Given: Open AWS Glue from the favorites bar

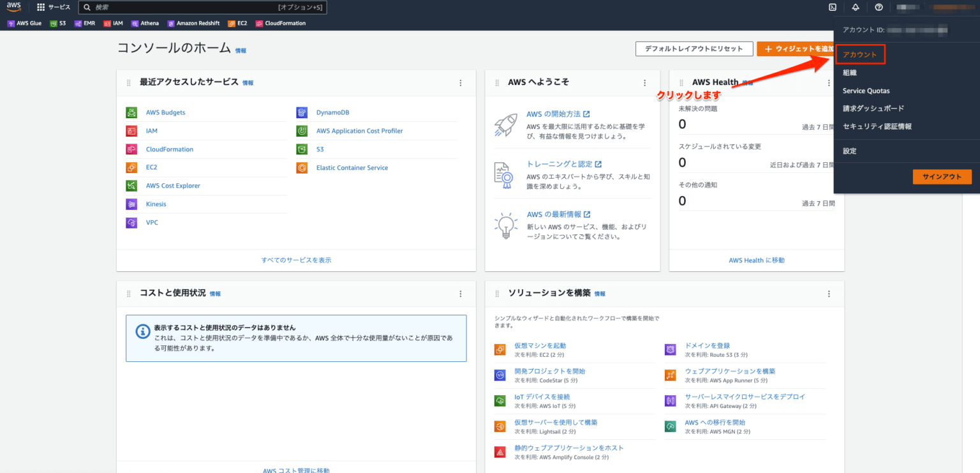Looking at the screenshot, I should pyautogui.click(x=24, y=23).
